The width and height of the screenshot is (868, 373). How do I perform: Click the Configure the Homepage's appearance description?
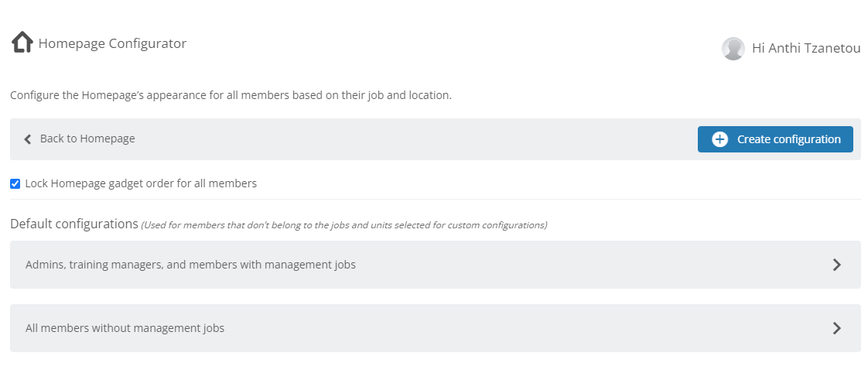point(231,95)
